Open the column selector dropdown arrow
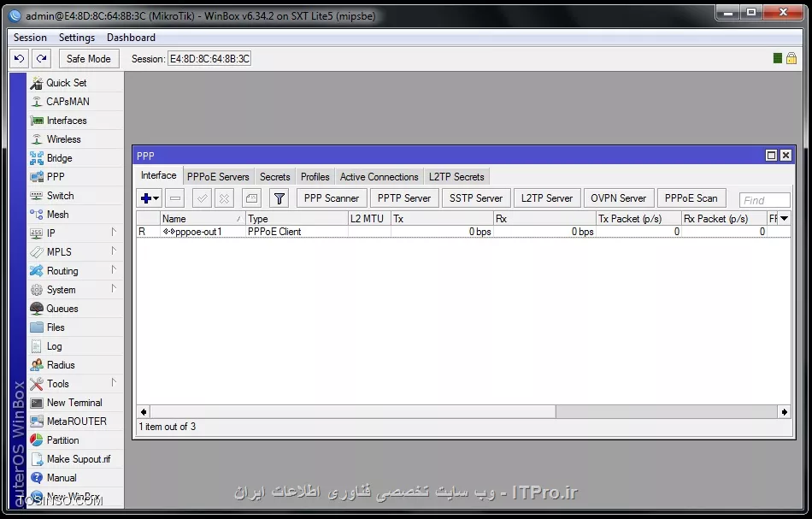 pos(784,219)
